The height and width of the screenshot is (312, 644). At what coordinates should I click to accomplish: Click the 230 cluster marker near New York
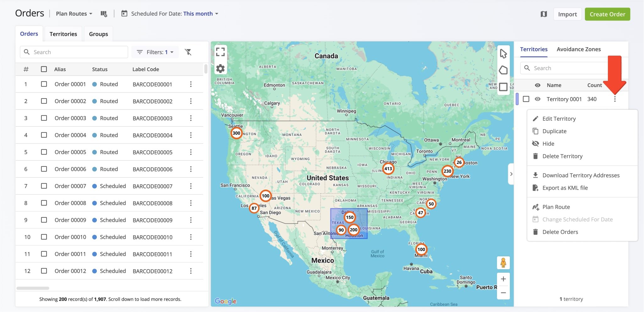coord(447,171)
